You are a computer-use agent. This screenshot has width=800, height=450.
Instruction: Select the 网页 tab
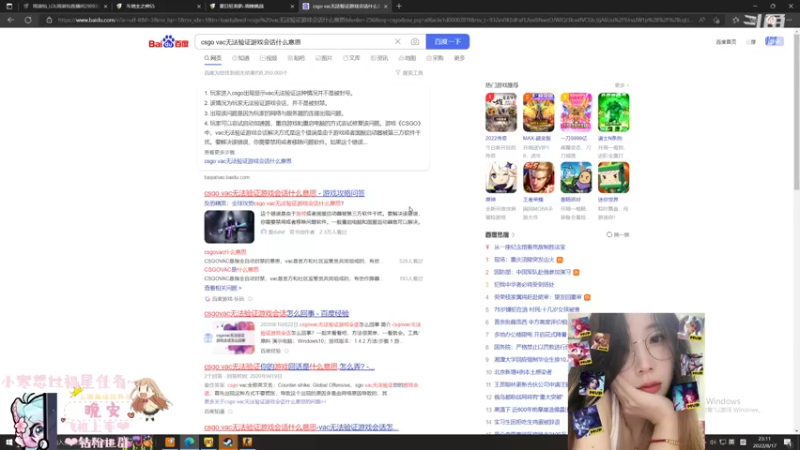213,58
